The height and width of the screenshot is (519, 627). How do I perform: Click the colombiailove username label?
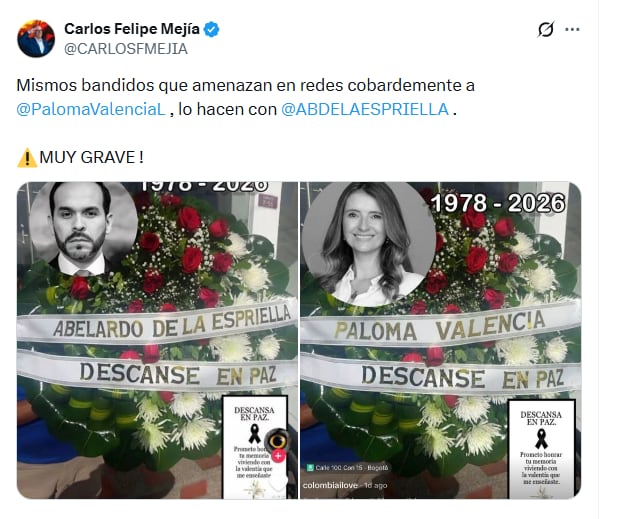pyautogui.click(x=330, y=485)
